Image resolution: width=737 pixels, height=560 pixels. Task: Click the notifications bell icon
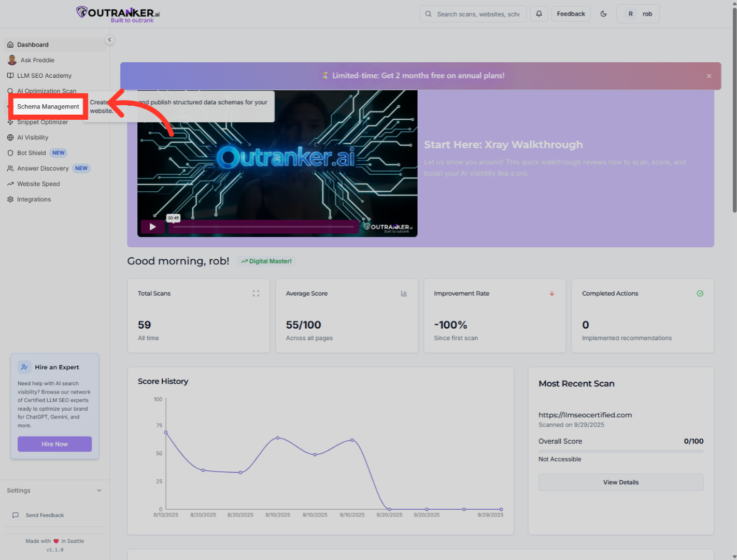(539, 14)
